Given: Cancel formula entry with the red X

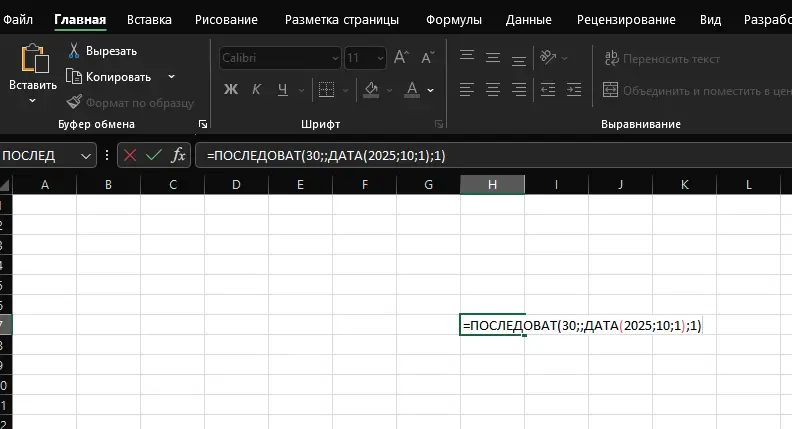Looking at the screenshot, I should point(130,155).
